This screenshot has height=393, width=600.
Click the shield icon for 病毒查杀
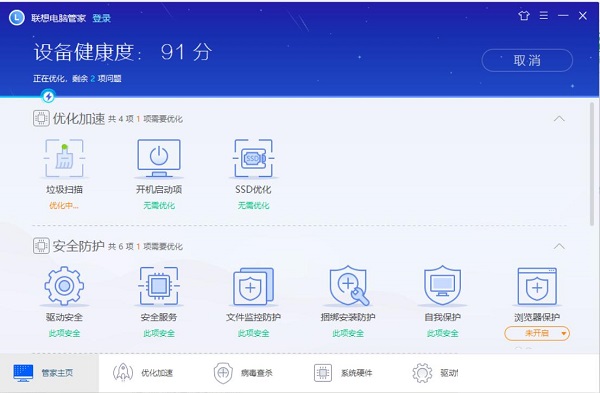(223, 372)
